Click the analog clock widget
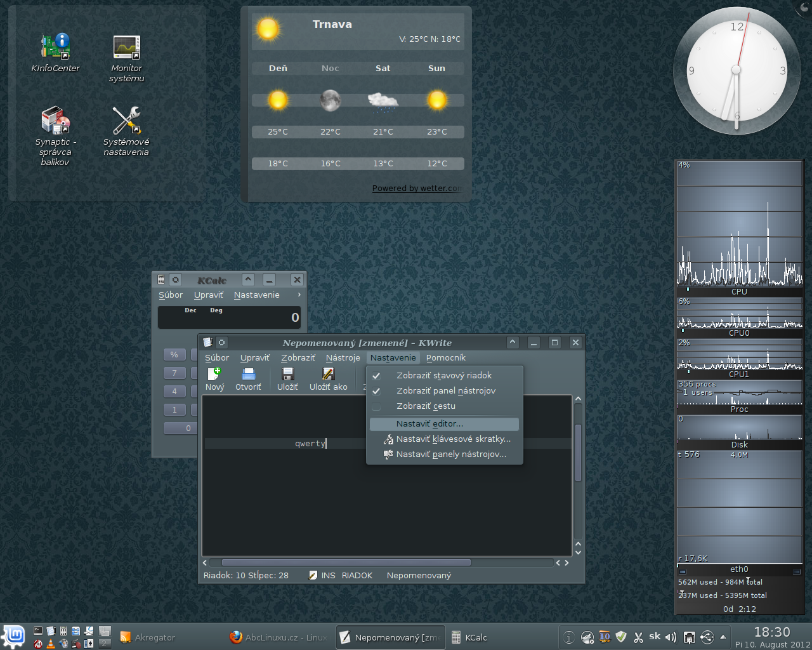This screenshot has height=650, width=812. tap(737, 70)
